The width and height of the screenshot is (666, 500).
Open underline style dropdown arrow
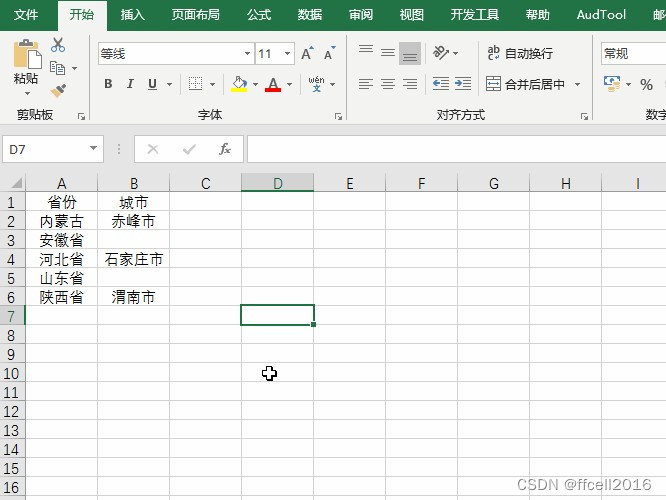click(x=169, y=84)
